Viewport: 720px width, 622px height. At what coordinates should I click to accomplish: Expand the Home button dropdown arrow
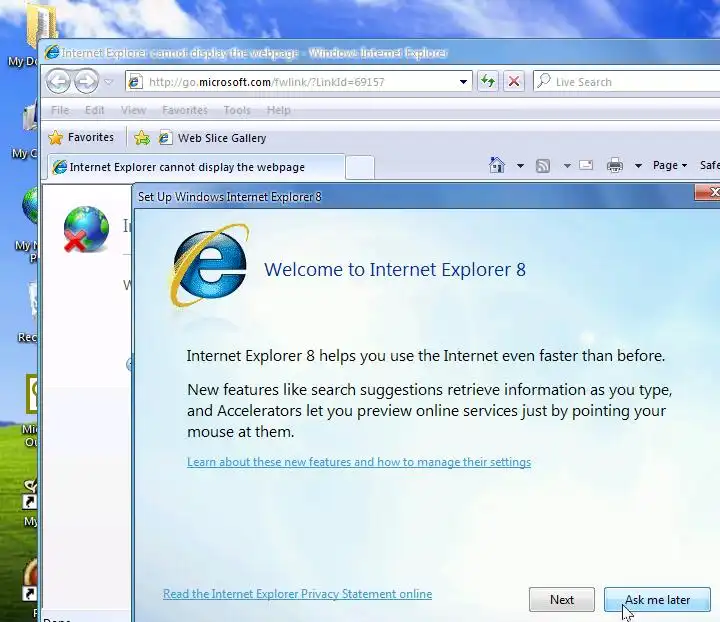click(520, 165)
